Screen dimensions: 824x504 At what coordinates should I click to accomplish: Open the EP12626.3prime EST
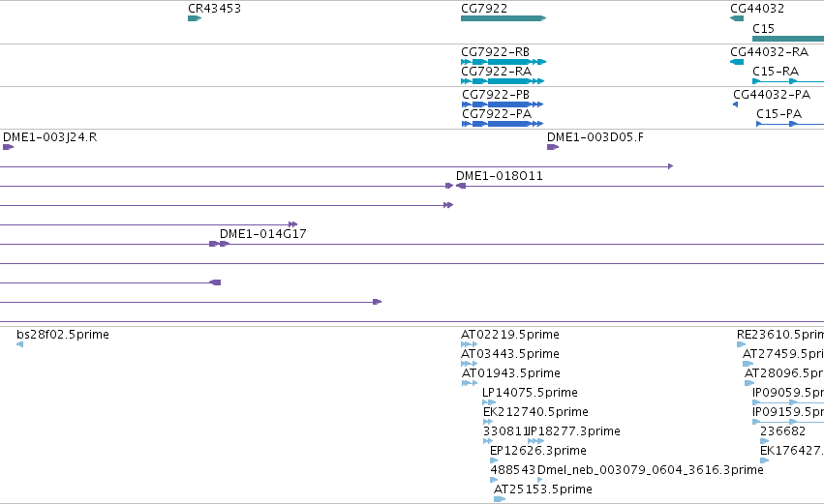point(494,460)
